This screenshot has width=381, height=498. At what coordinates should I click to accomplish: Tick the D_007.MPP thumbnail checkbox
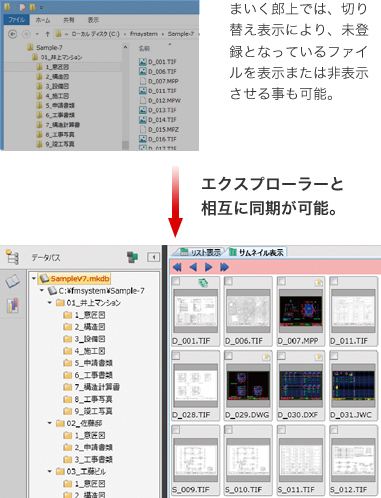282,281
